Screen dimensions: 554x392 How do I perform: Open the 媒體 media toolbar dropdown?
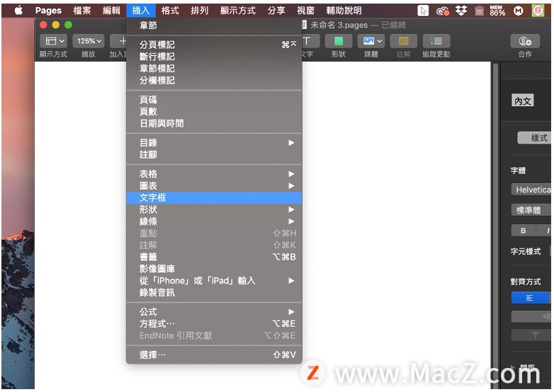[371, 41]
